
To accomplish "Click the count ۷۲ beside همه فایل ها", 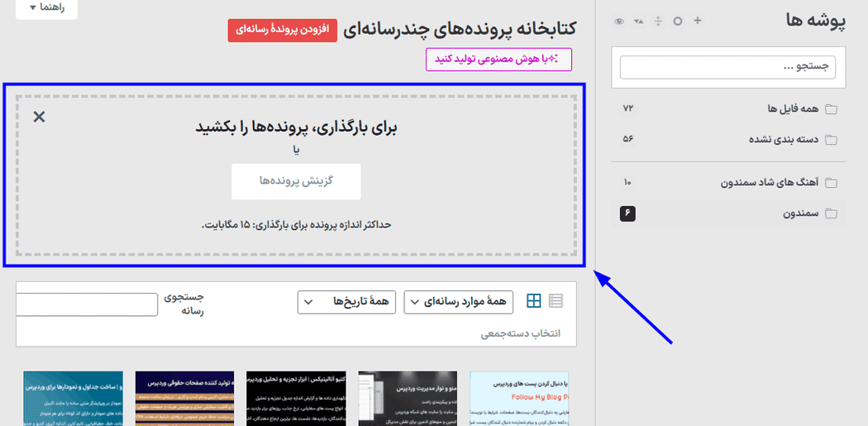I will click(x=627, y=108).
